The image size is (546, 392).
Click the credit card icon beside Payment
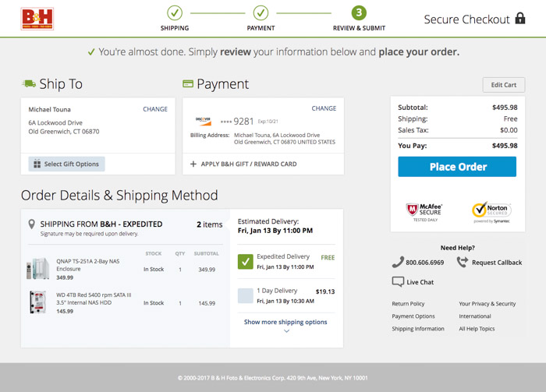click(x=188, y=83)
